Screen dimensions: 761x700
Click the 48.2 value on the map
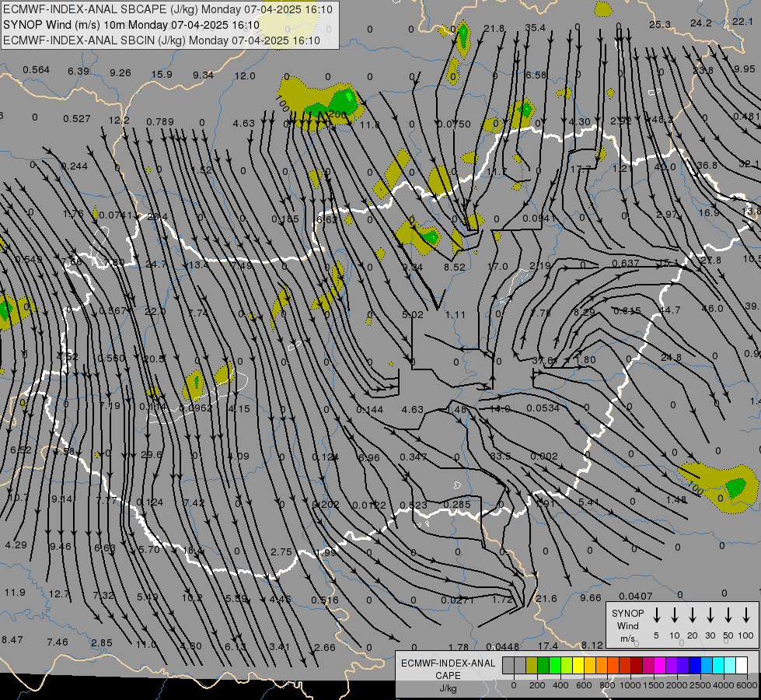point(663,120)
